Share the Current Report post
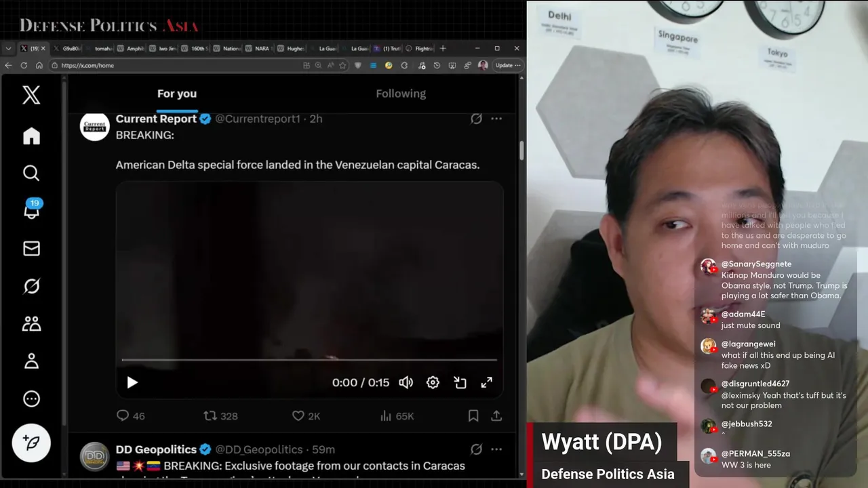Image resolution: width=868 pixels, height=488 pixels. click(x=496, y=415)
